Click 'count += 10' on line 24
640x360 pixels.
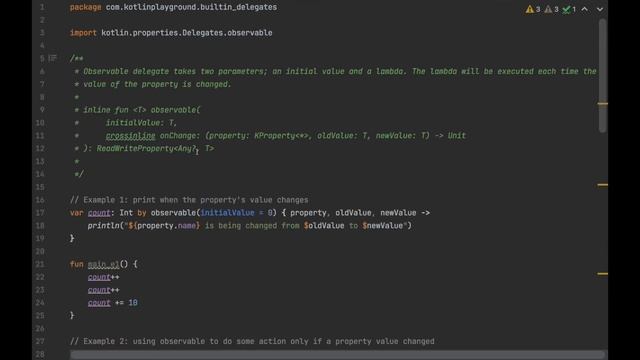[x=113, y=303]
